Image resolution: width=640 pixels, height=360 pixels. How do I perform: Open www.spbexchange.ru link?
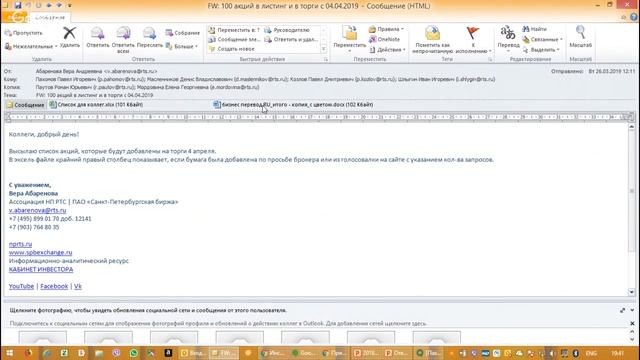tap(40, 253)
